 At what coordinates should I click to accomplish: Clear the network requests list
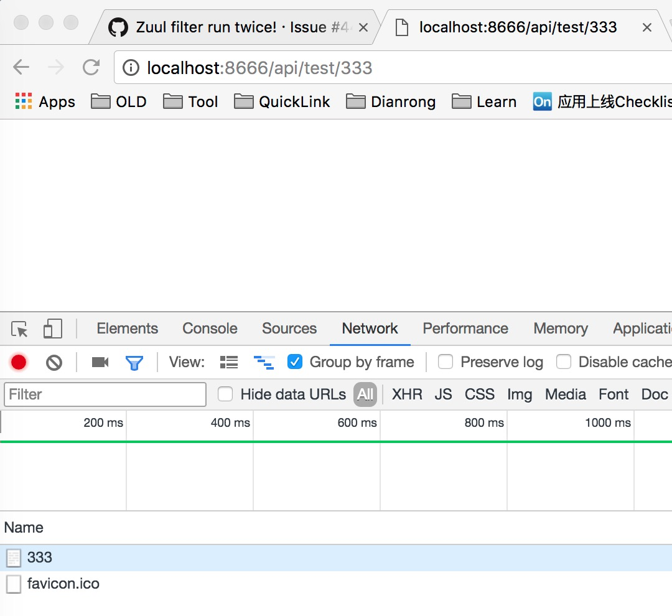tap(54, 362)
